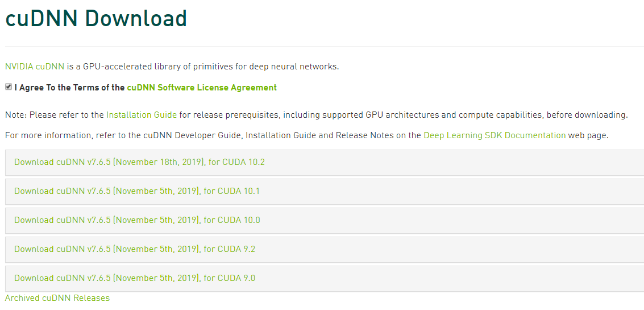Visit the Deep Learning SDK Documentation link

(495, 136)
